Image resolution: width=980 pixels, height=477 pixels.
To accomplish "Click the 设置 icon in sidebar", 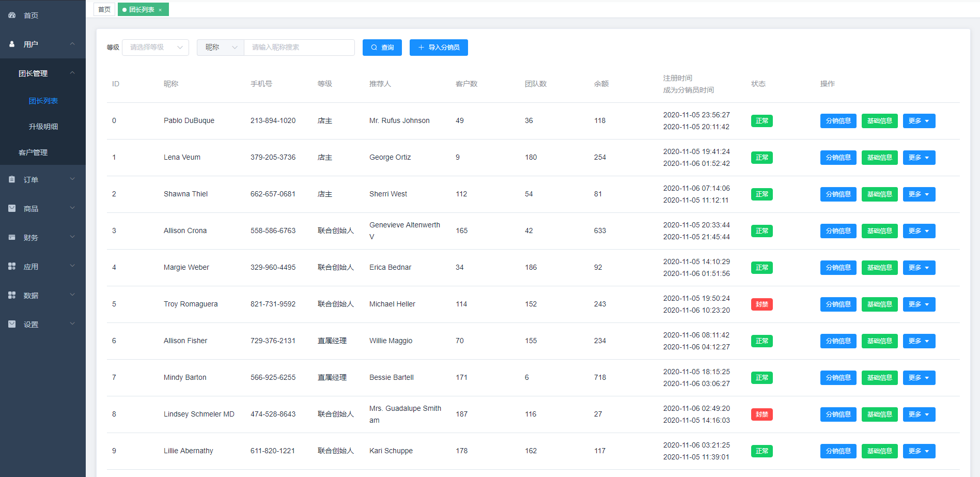I will tap(12, 324).
